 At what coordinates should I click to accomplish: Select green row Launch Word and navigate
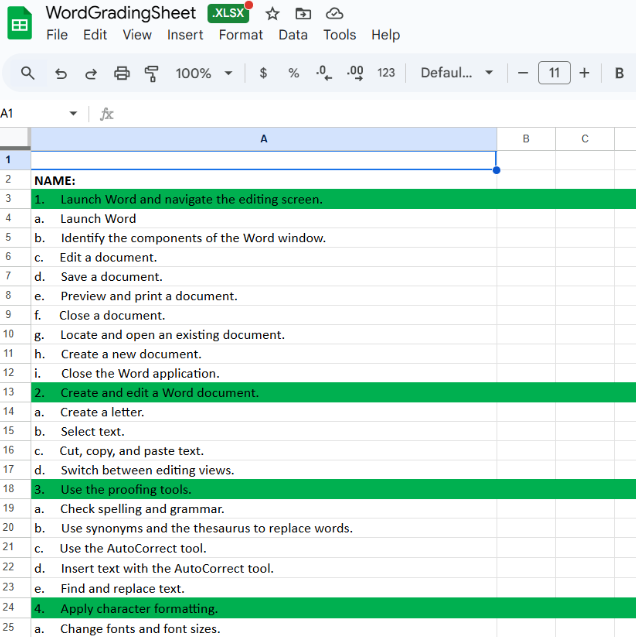[x=264, y=199]
